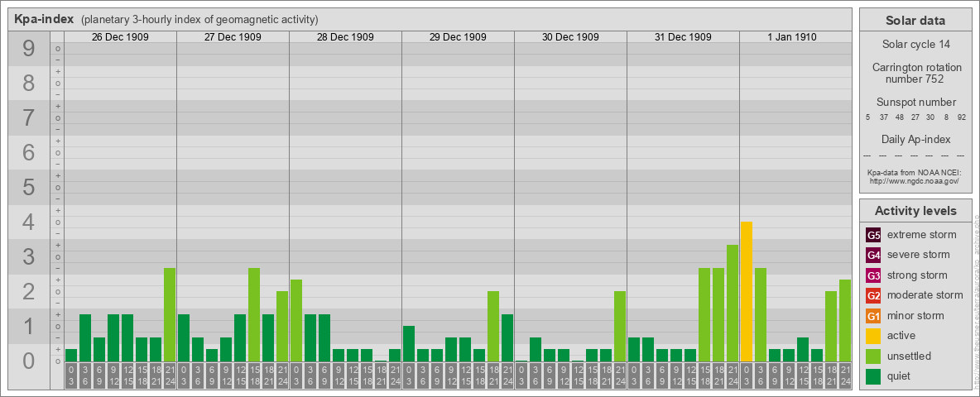Pick the dark green 'quiet' legend swatch
This screenshot has width=980, height=397.
(x=873, y=375)
